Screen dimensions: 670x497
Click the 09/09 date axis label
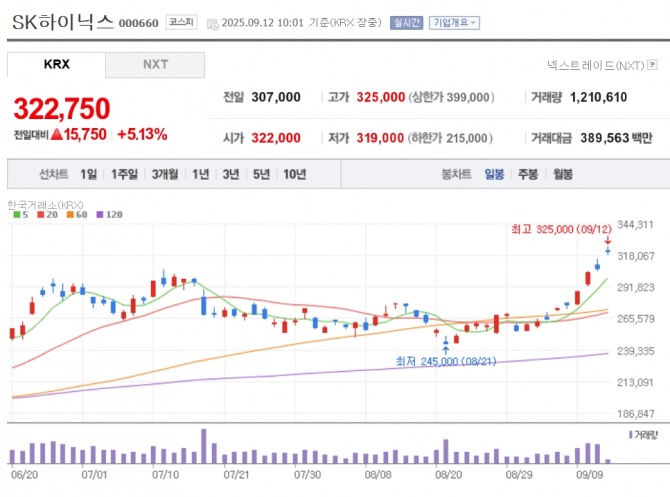pos(590,475)
